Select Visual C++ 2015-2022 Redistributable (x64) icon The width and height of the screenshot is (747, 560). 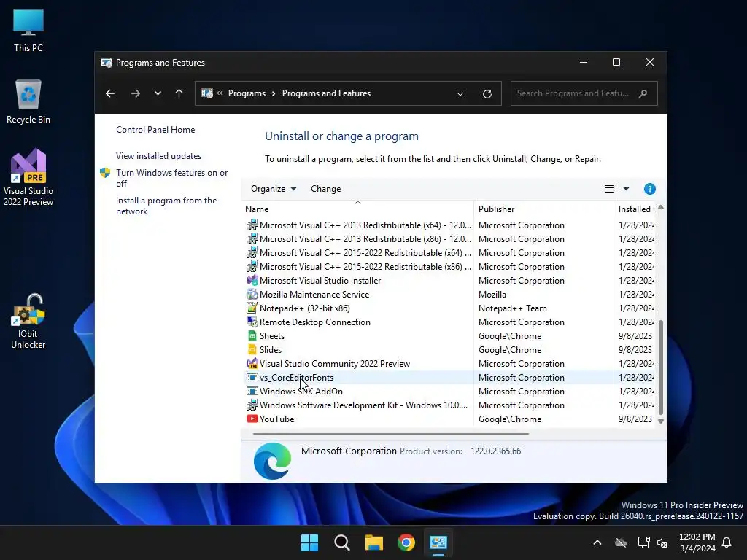click(x=252, y=253)
